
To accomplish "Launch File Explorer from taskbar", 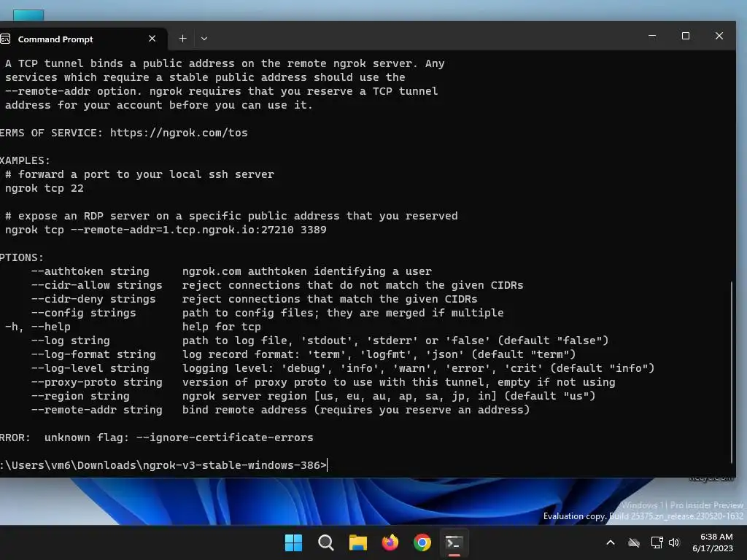I will [357, 542].
